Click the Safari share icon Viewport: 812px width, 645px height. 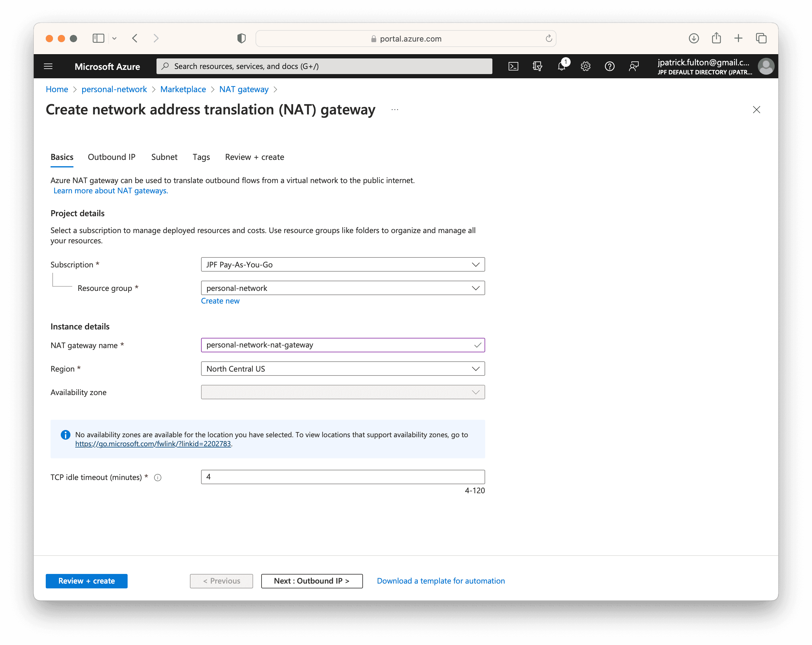tap(716, 38)
